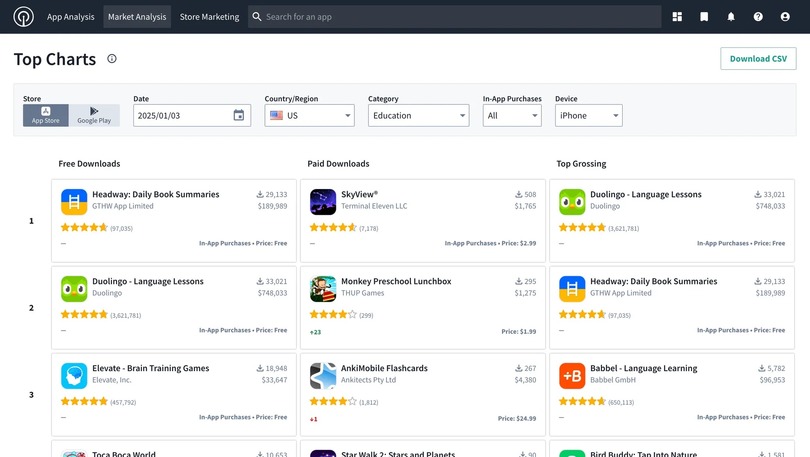Open AnkiMobile Flashcards title link
The height and width of the screenshot is (457, 810).
(384, 368)
